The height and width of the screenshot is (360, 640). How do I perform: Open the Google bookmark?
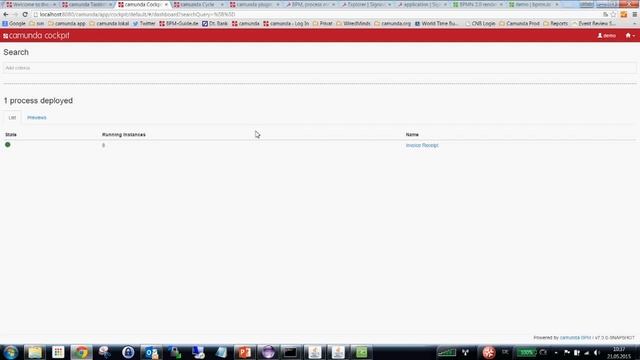tap(14, 24)
